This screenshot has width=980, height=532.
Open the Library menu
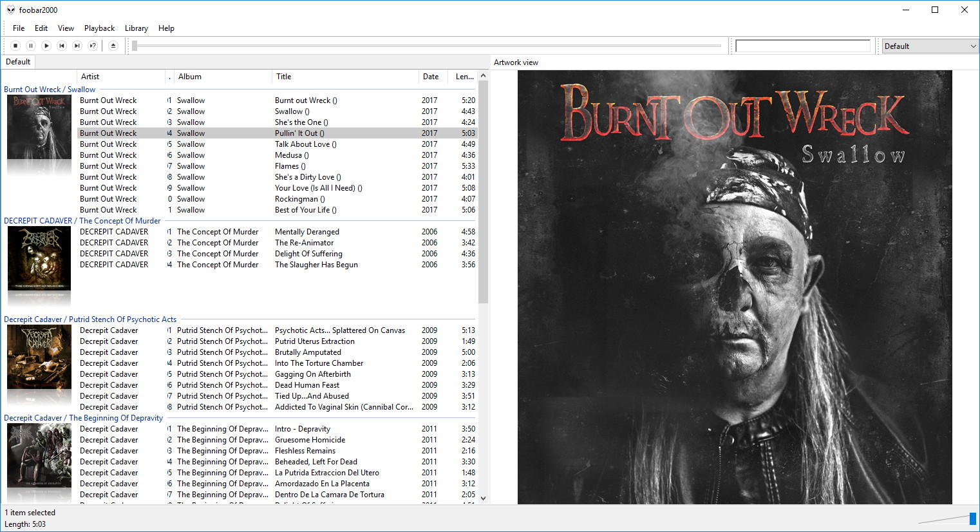click(x=137, y=28)
